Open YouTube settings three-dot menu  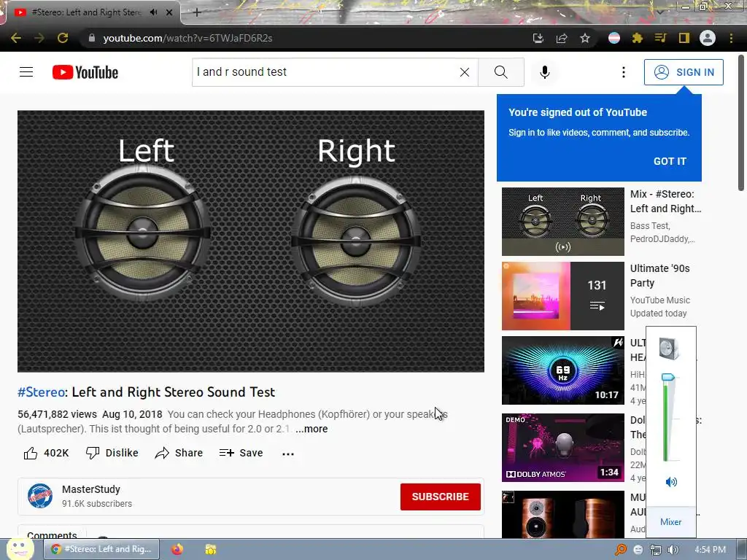pyautogui.click(x=624, y=72)
